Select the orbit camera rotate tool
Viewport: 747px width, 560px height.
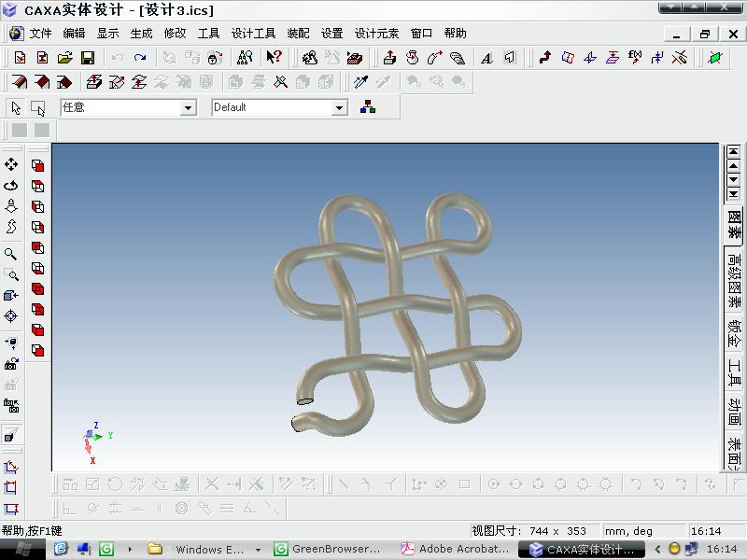[x=11, y=185]
